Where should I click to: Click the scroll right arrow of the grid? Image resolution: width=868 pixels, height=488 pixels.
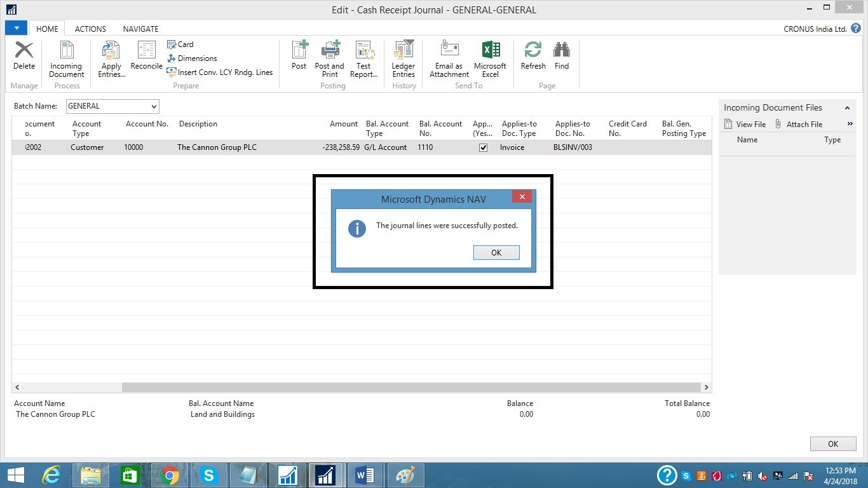[706, 387]
